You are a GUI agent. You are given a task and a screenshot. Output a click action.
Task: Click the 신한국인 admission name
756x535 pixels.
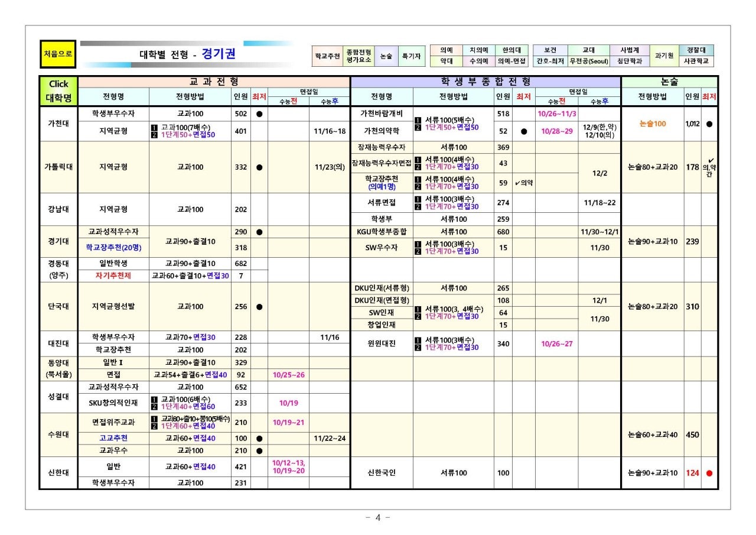[x=382, y=473]
